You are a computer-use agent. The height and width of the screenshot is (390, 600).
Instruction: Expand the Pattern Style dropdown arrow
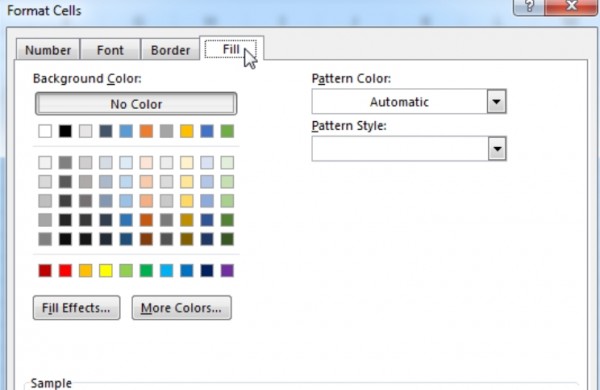[x=497, y=149]
